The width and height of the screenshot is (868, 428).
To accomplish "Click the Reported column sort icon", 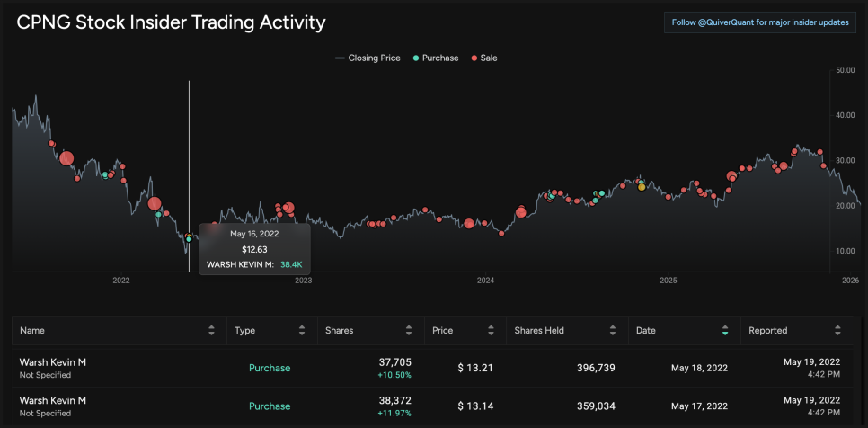I will click(837, 330).
